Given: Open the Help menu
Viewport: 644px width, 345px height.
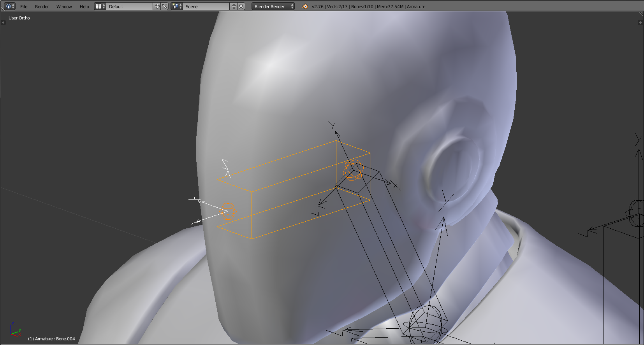Looking at the screenshot, I should 84,7.
